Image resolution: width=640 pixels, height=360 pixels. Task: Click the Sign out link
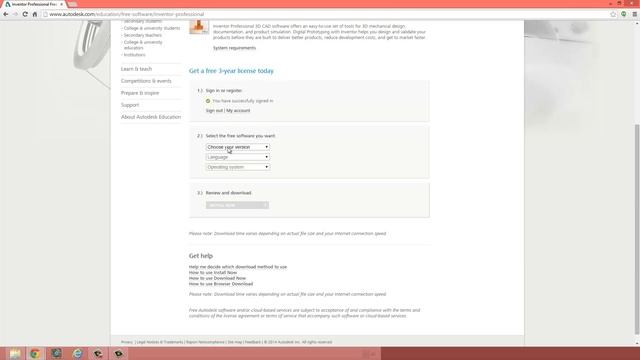[214, 111]
